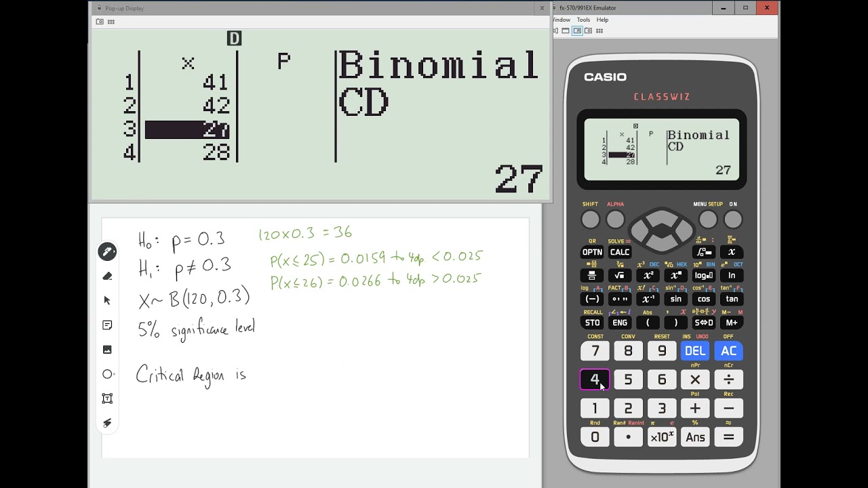
Task: Open the Tools menu in emulator
Action: tap(583, 20)
